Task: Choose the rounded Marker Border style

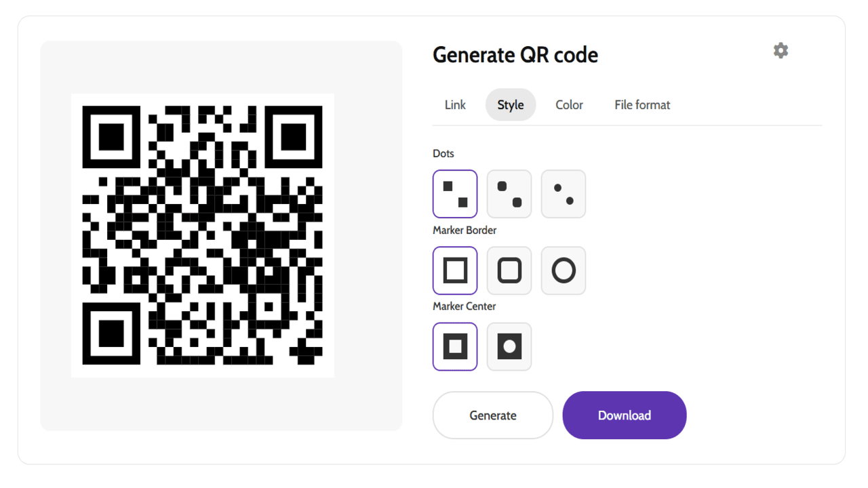Action: pos(509,270)
